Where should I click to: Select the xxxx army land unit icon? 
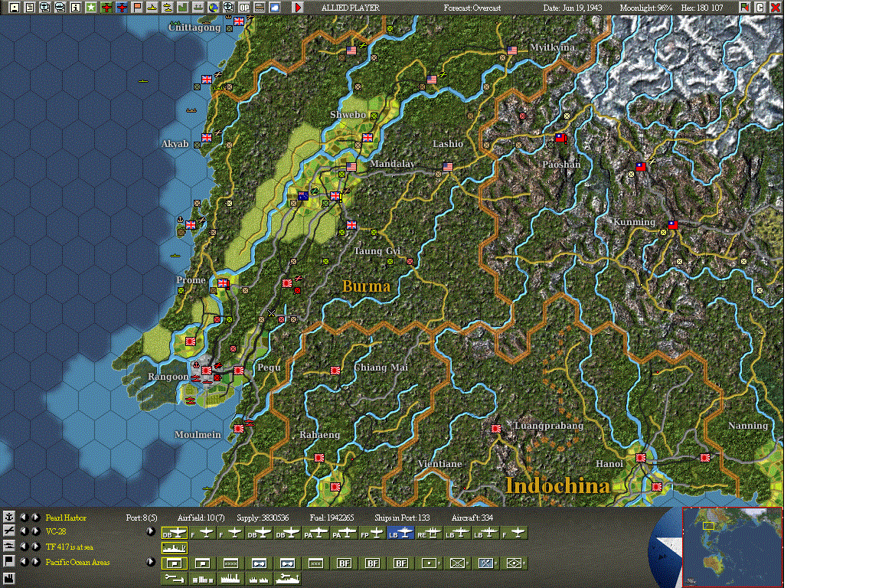pos(230,563)
